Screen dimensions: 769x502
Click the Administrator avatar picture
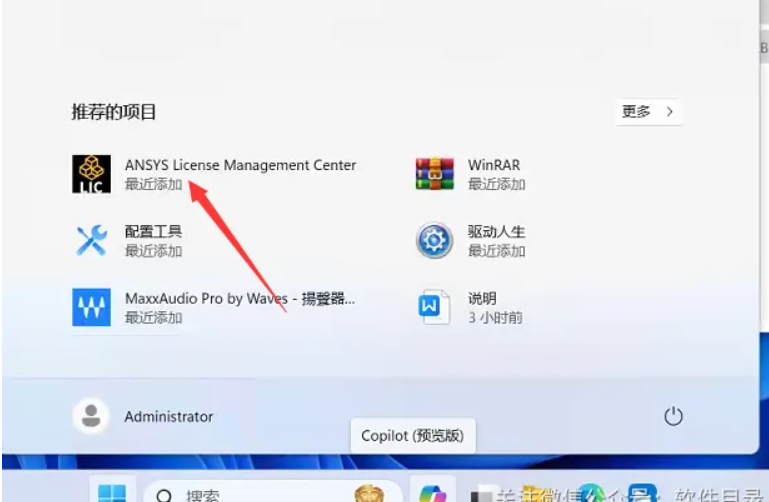(x=92, y=416)
